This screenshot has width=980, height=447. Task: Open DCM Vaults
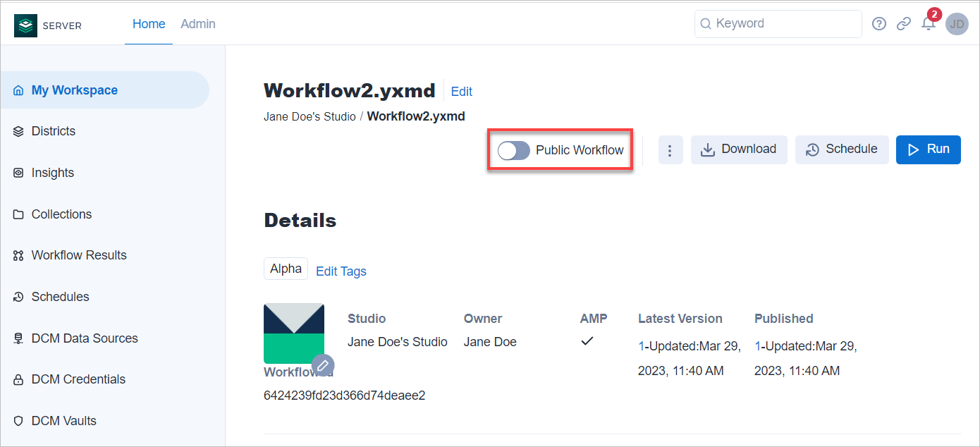click(x=64, y=420)
